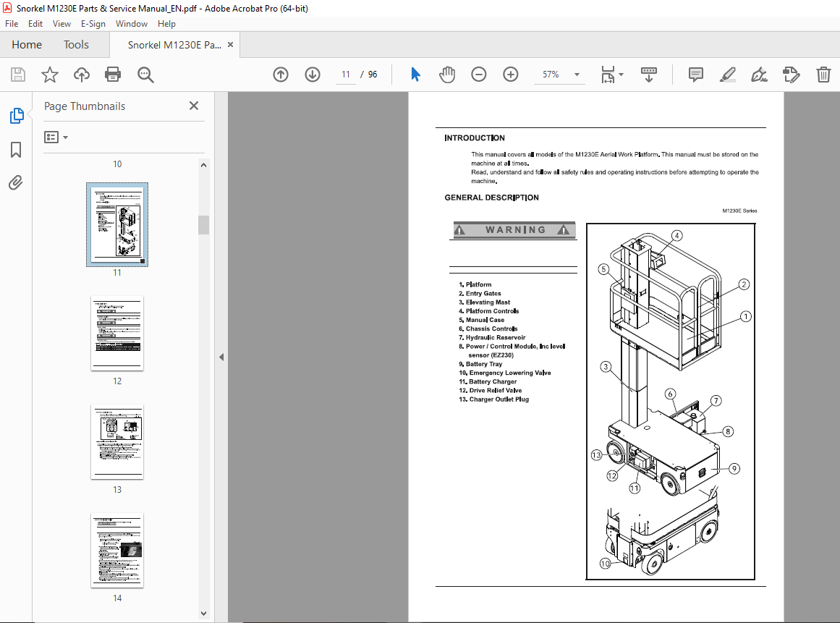Viewport: 840px width, 623px height.
Task: Click the '10. Emergency Lowering Valve' item
Action: (x=504, y=373)
